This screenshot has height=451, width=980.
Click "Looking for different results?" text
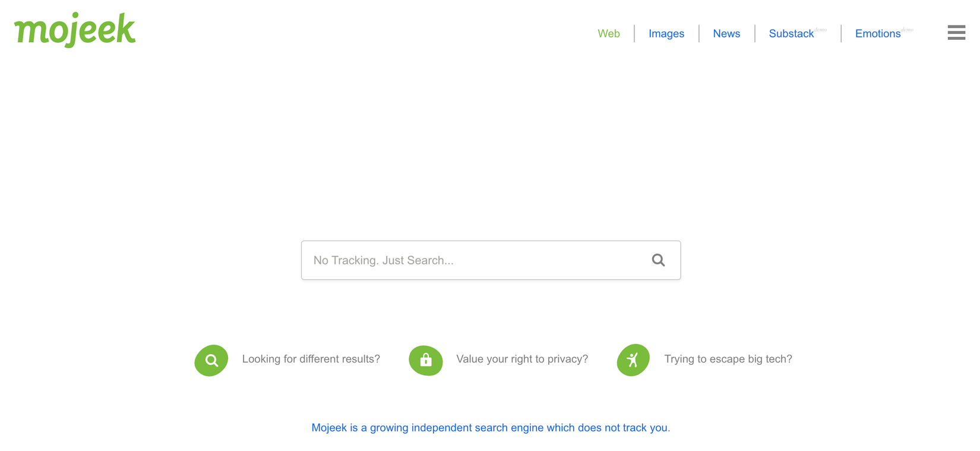[311, 359]
